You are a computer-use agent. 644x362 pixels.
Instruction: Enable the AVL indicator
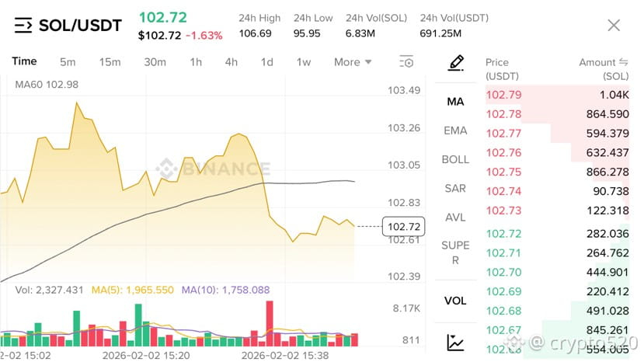[455, 217]
